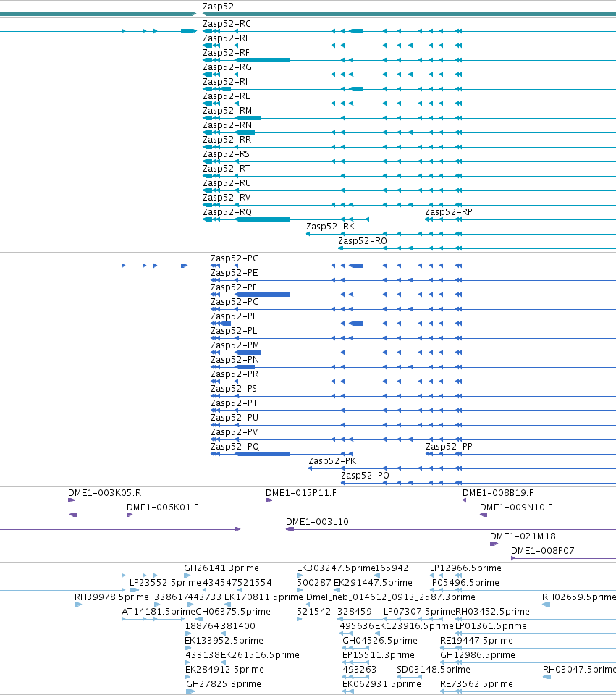Image resolution: width=616 pixels, height=695 pixels.
Task: Select EK133952.5prime EST
Action: point(224,641)
